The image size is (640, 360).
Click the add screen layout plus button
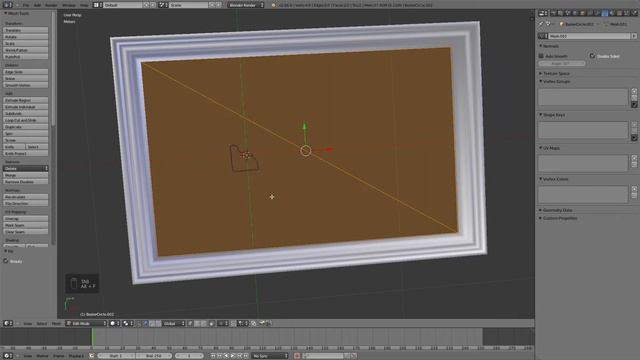pos(146,5)
